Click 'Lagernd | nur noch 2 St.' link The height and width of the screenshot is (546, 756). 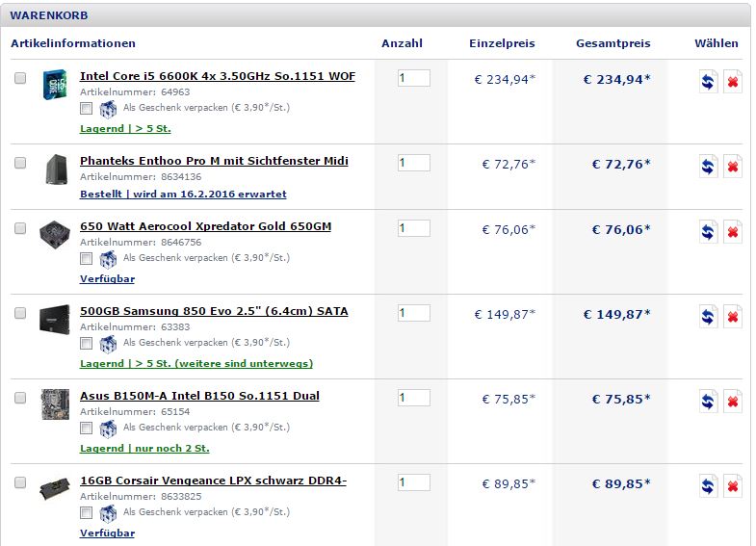click(144, 449)
